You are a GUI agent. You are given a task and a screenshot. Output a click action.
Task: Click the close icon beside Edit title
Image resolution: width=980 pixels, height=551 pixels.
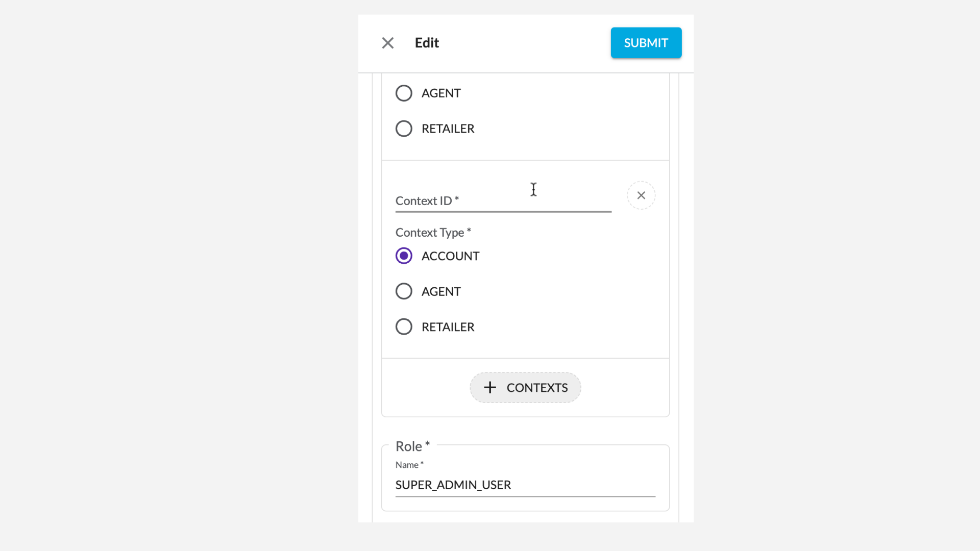pyautogui.click(x=388, y=43)
